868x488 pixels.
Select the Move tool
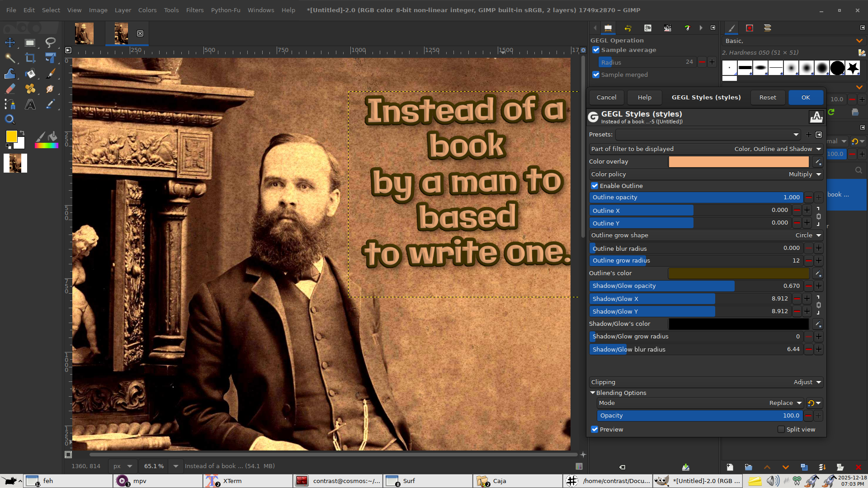pos(10,42)
